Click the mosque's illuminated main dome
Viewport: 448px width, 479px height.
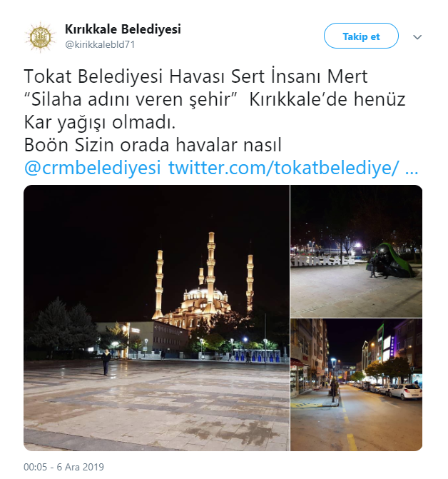[x=200, y=293]
